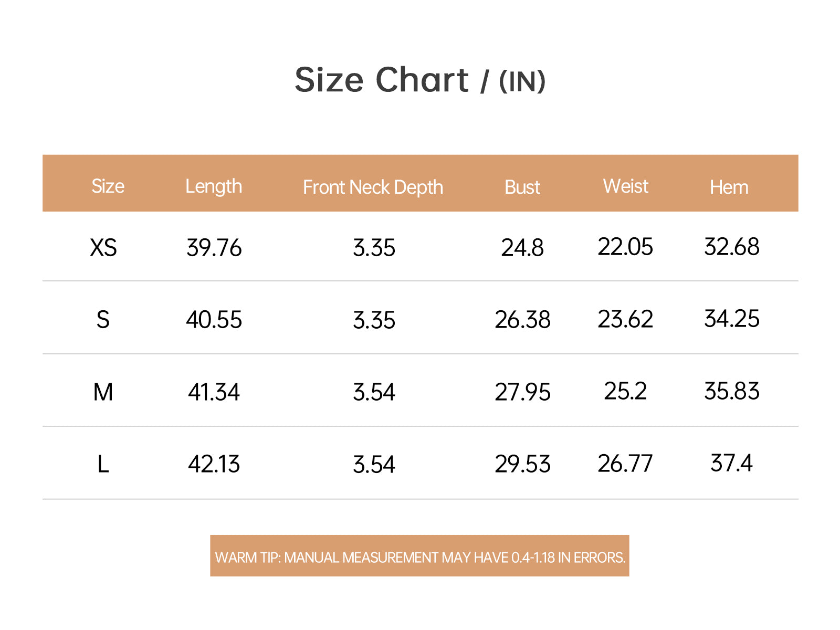
Task: Click the Weist column header
Action: [626, 186]
